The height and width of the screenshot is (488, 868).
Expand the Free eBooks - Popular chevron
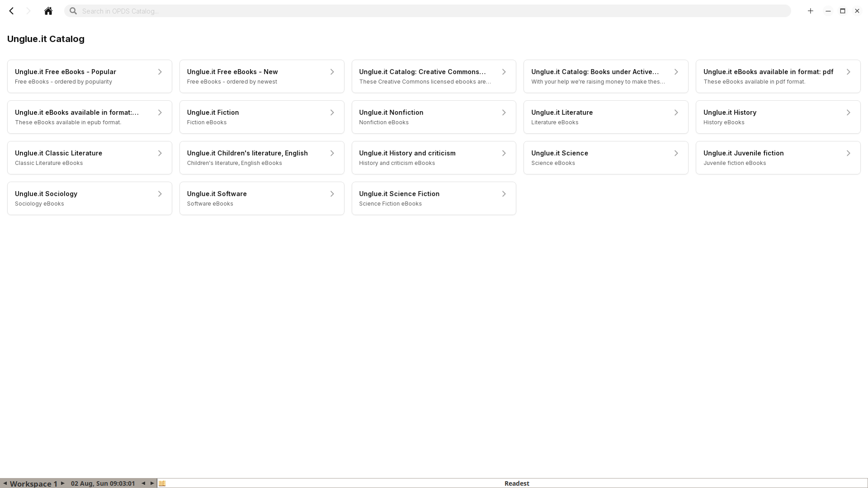pos(160,72)
